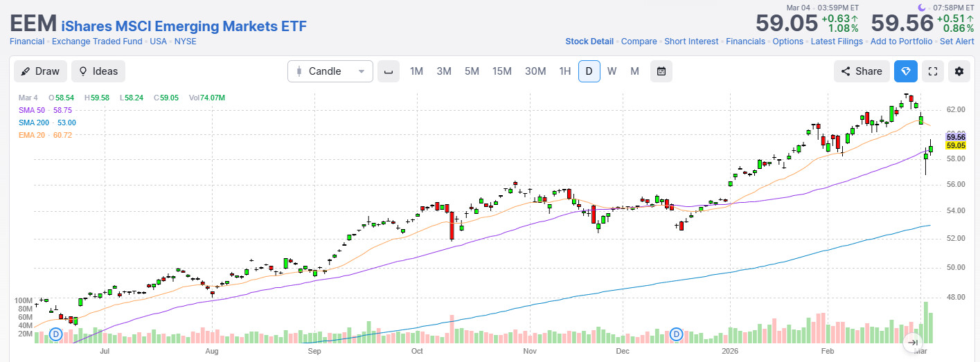Image resolution: width=980 pixels, height=362 pixels.
Task: Click the blue diamond premium icon
Action: click(x=905, y=71)
